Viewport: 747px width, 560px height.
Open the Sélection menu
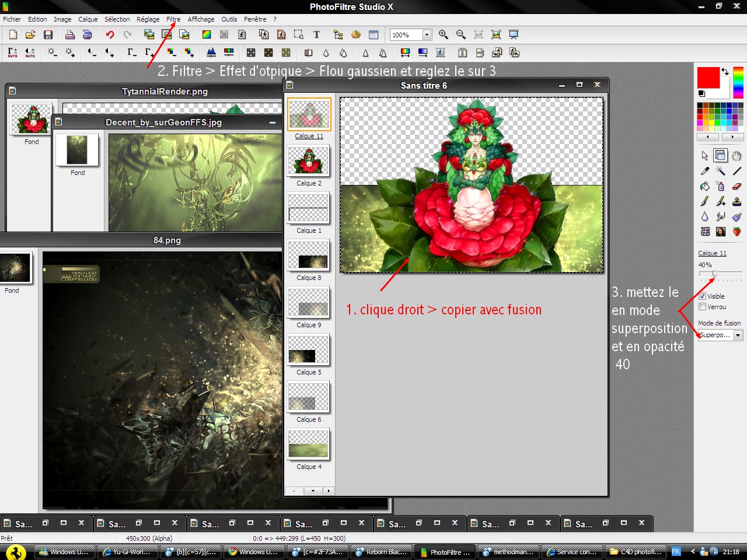pyautogui.click(x=117, y=19)
